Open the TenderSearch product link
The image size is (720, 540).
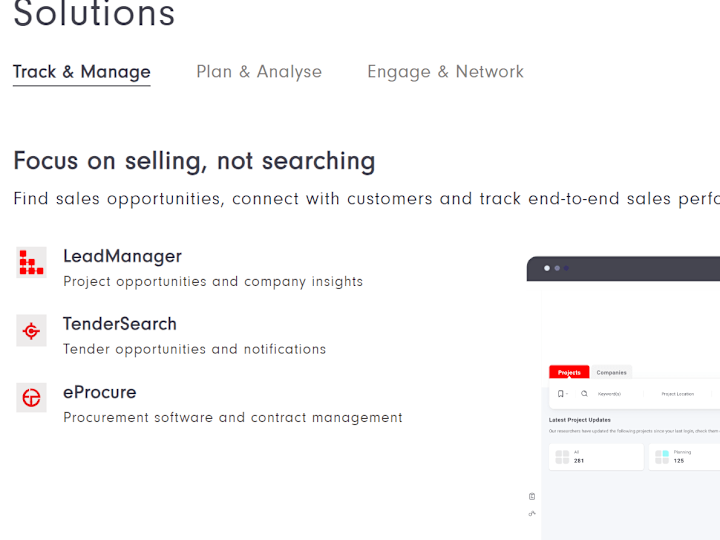coord(120,324)
